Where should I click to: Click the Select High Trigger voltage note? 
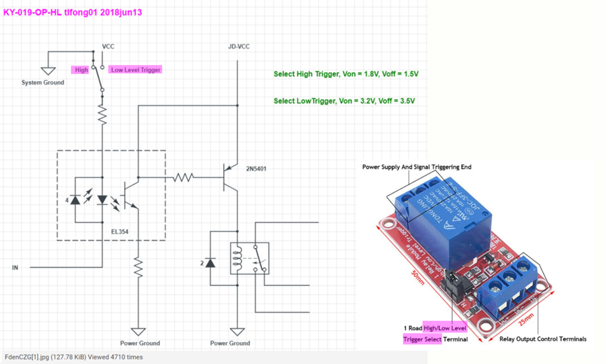pos(346,74)
